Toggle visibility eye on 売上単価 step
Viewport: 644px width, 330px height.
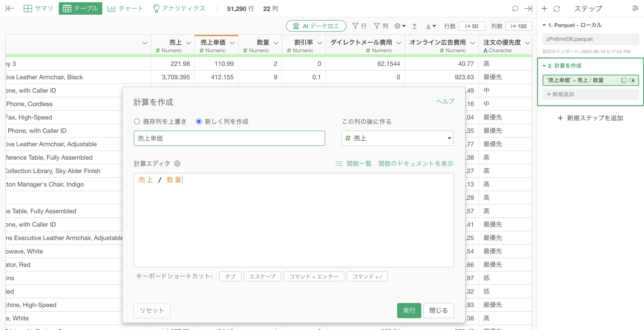[632, 80]
